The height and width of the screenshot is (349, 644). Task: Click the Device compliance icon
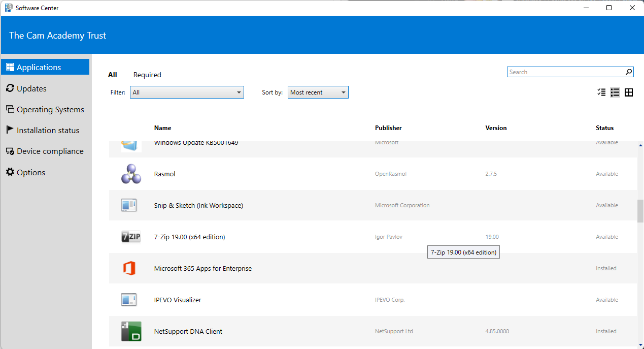coord(10,151)
